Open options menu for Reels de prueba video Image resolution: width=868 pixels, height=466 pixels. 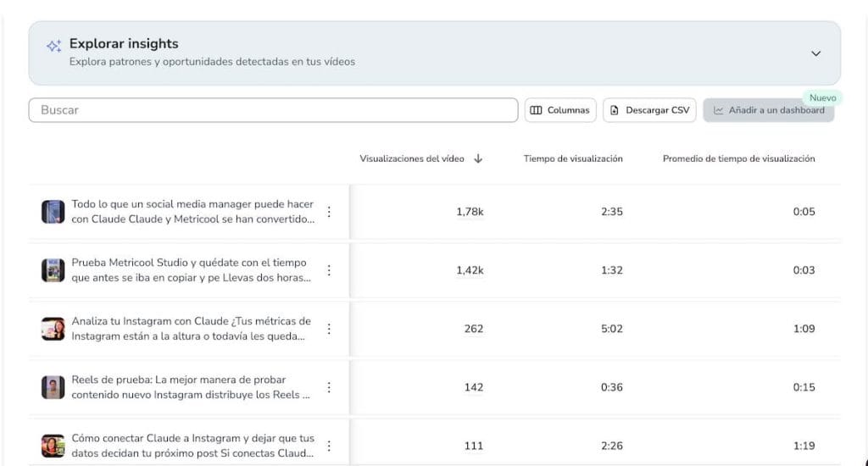[x=329, y=387]
